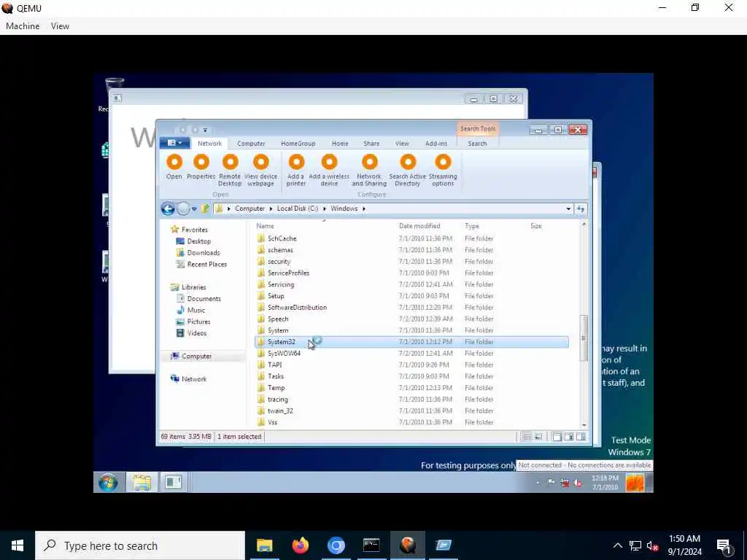Click Add a wireless device icon
Image resolution: width=747 pixels, height=560 pixels.
pos(329,163)
